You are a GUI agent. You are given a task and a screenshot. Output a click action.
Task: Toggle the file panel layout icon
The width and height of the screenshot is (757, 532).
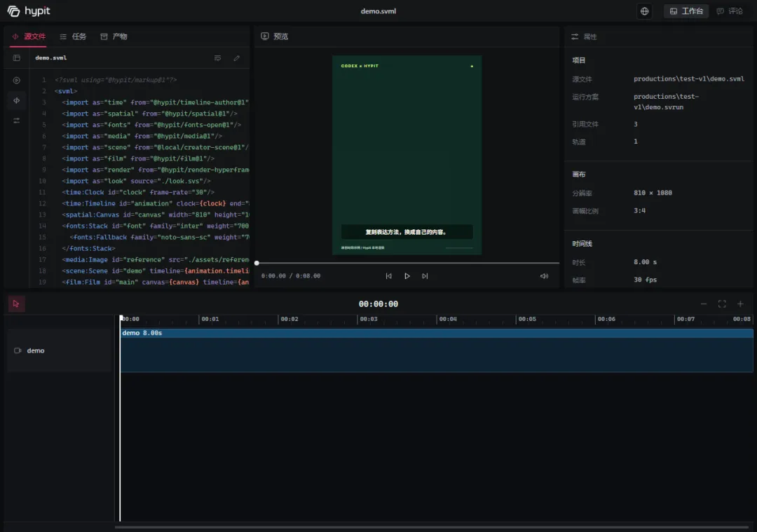pos(17,58)
